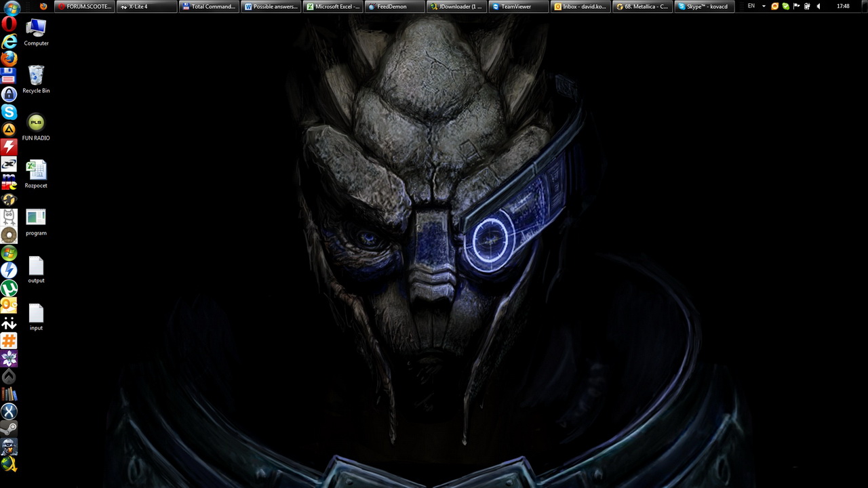Open Daemon Tools lightning bolt icon
Viewport: 868px width, 488px height.
coord(9,270)
